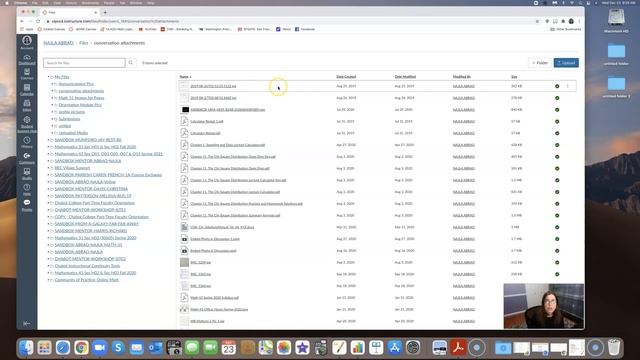Open the Courses sidebar icon
This screenshot has height=360, width=640.
tap(27, 74)
